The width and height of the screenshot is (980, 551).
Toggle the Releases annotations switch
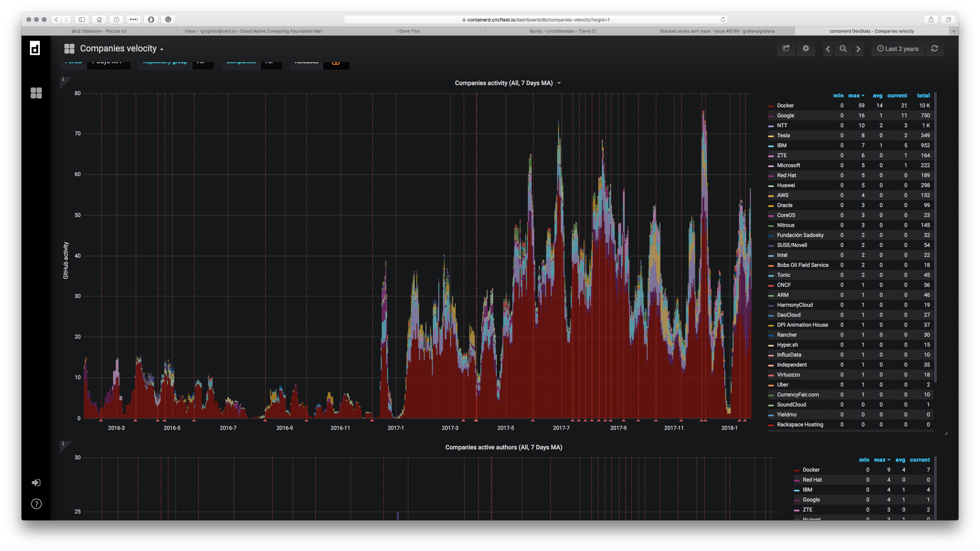pyautogui.click(x=336, y=61)
